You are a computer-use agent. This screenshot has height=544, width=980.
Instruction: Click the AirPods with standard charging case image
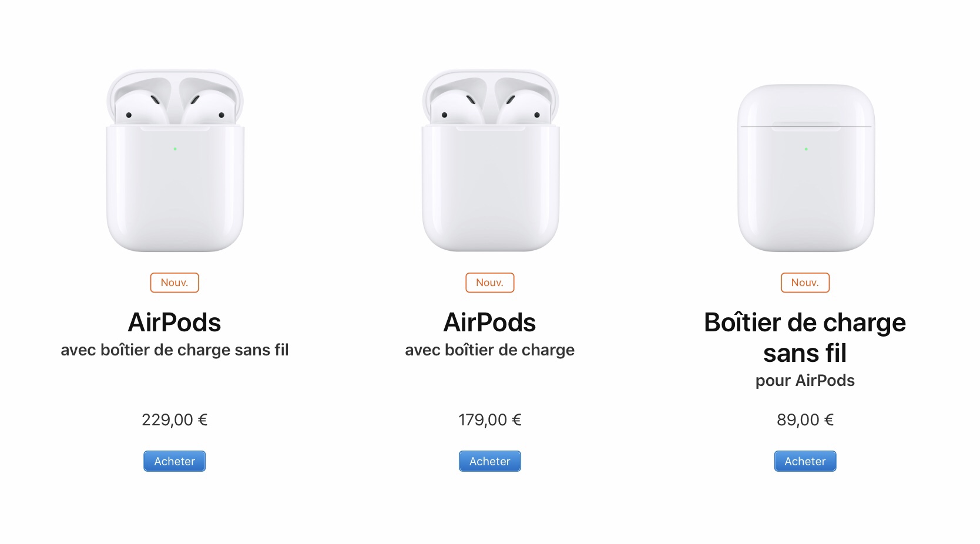point(490,162)
